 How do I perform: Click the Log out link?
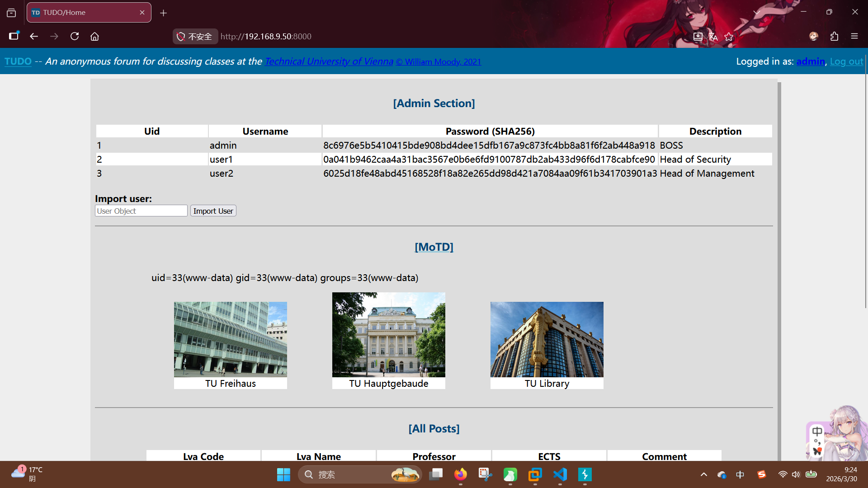[x=846, y=61]
